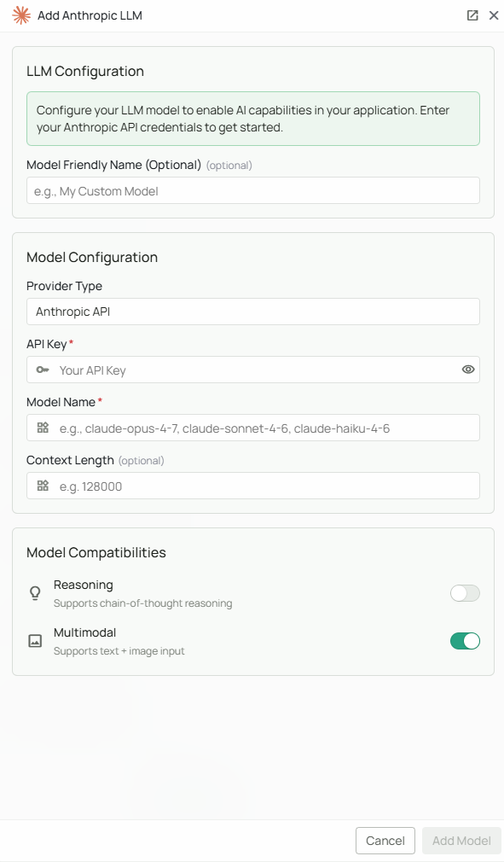Disable the Multimodal toggle
The height and width of the screenshot is (862, 504).
click(x=465, y=641)
